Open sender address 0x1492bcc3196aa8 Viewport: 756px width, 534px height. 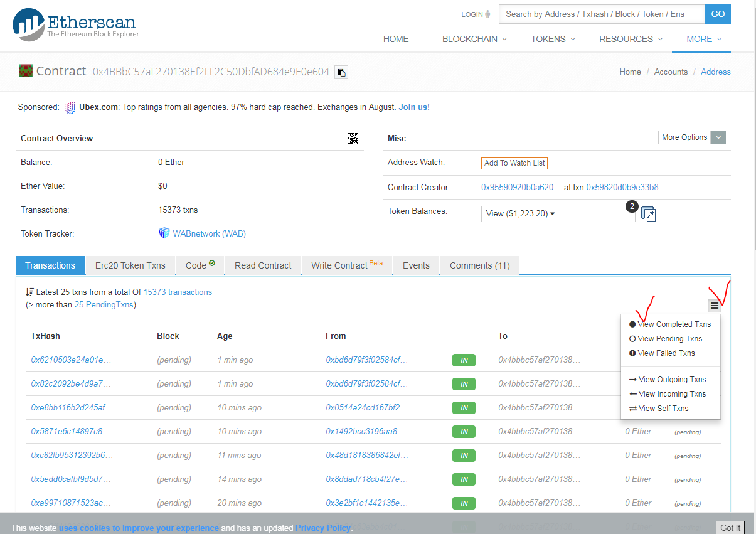tap(366, 431)
